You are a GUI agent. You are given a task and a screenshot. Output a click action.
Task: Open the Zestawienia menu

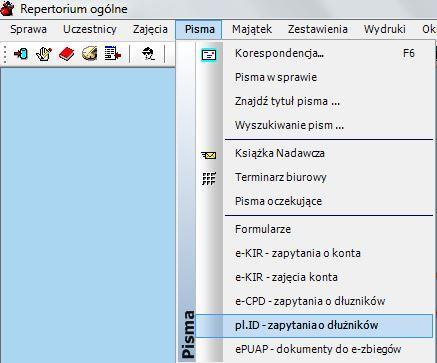point(318,29)
